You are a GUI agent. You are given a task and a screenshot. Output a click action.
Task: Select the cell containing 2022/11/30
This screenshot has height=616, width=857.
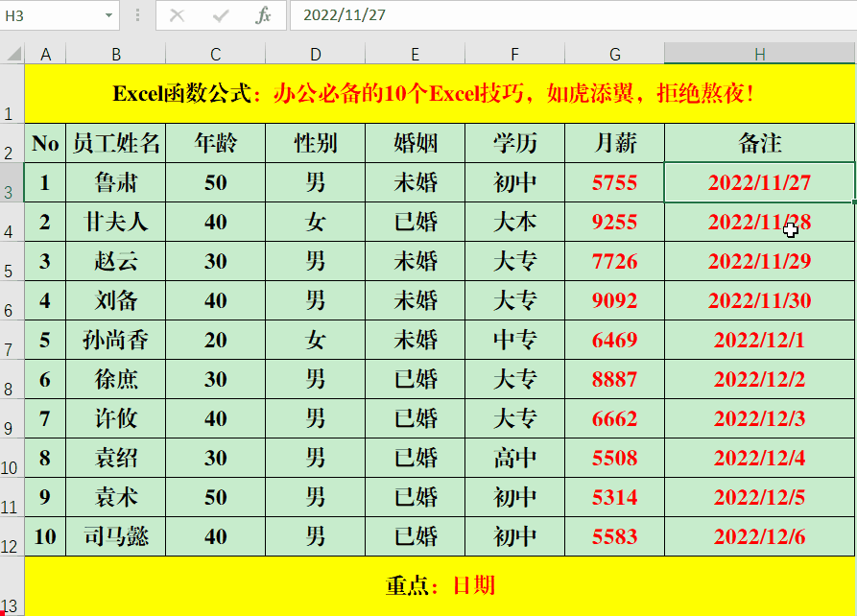(x=759, y=300)
